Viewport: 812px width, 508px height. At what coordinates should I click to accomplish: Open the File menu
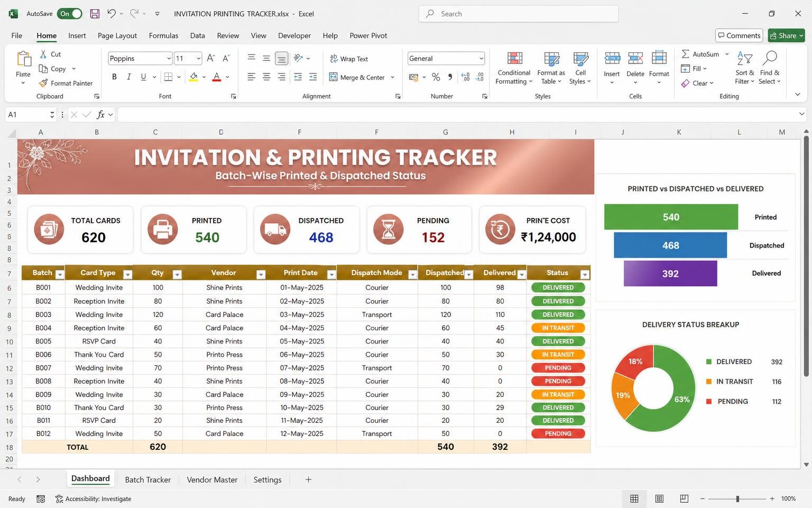pos(16,35)
